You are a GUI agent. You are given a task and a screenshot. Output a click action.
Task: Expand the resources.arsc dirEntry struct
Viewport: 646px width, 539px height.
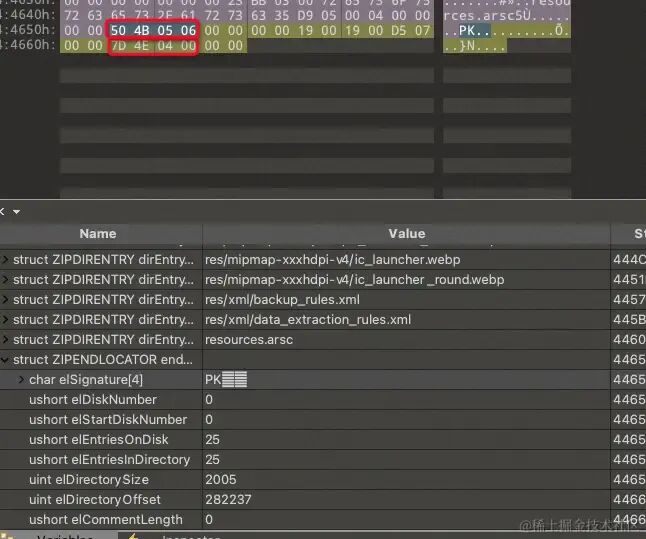point(5,339)
